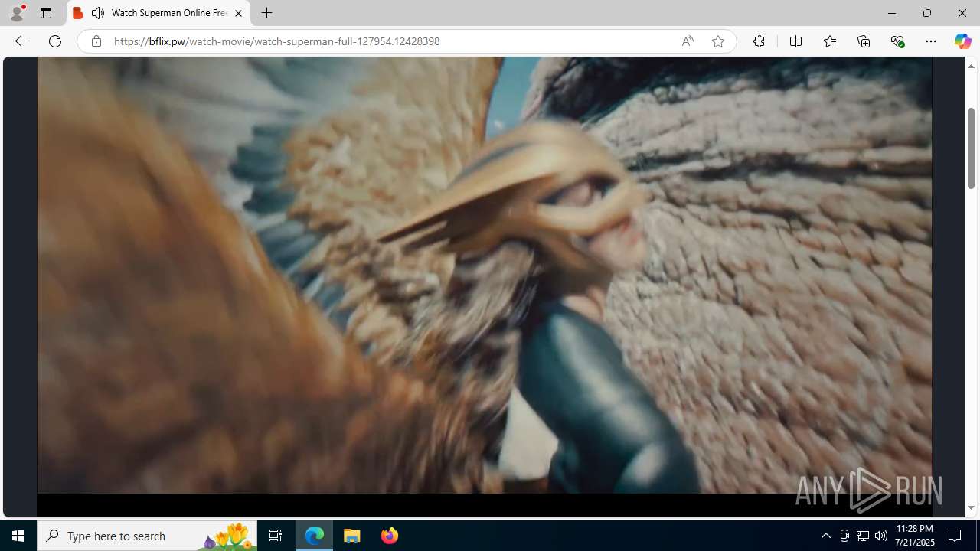Image resolution: width=980 pixels, height=551 pixels.
Task: Click the Superman video player
Action: (x=485, y=275)
